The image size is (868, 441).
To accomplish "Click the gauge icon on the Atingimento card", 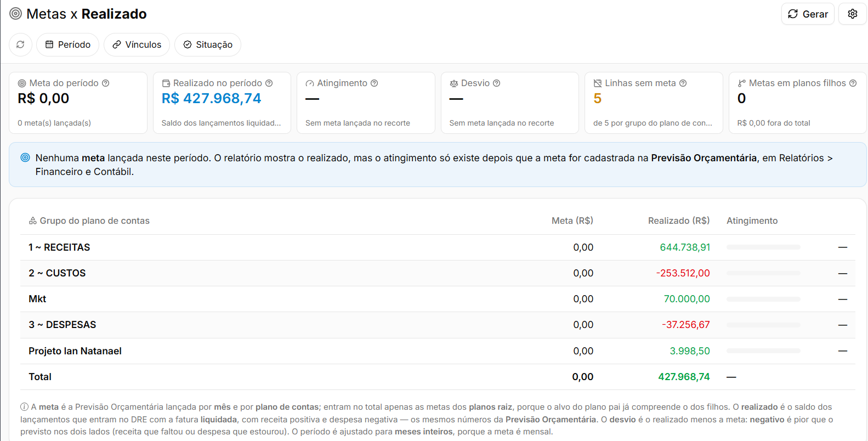I will 310,83.
